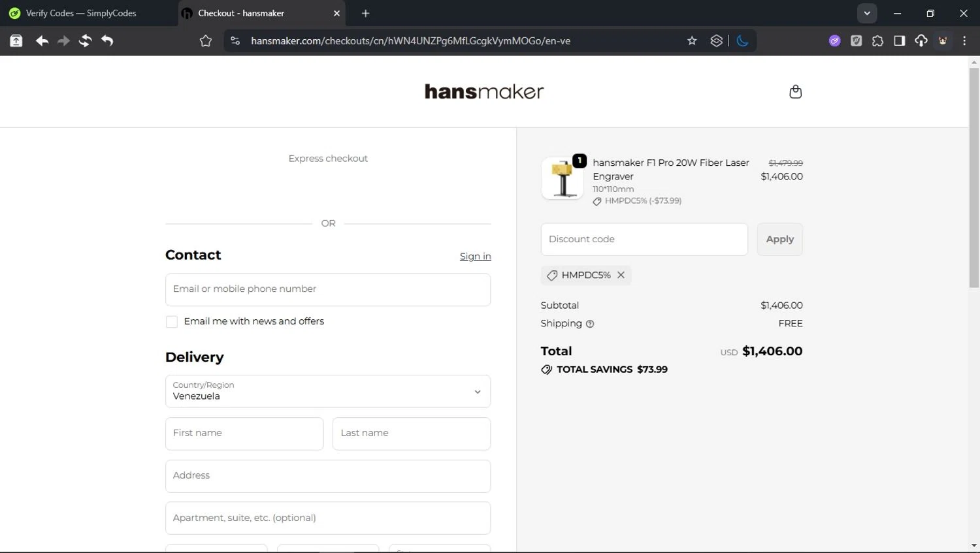The height and width of the screenshot is (553, 980).
Task: Focus the Apartment, suite, etc. field
Action: pyautogui.click(x=328, y=518)
